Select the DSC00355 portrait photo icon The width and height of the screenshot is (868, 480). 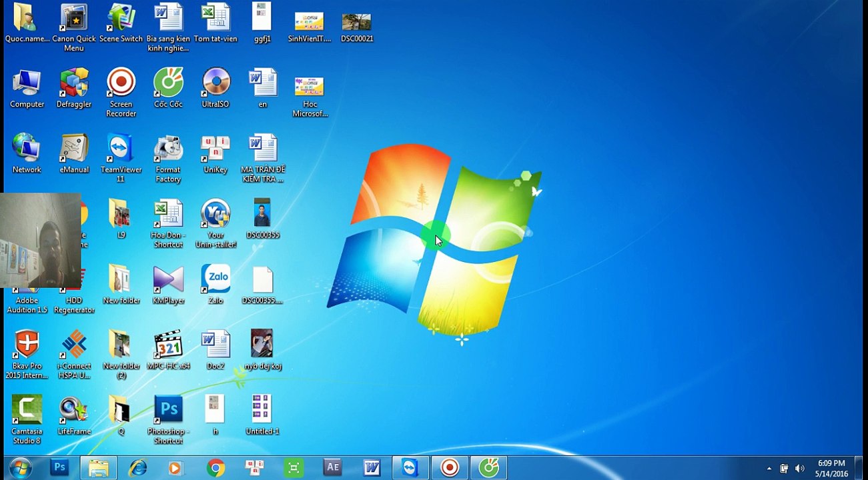click(262, 219)
